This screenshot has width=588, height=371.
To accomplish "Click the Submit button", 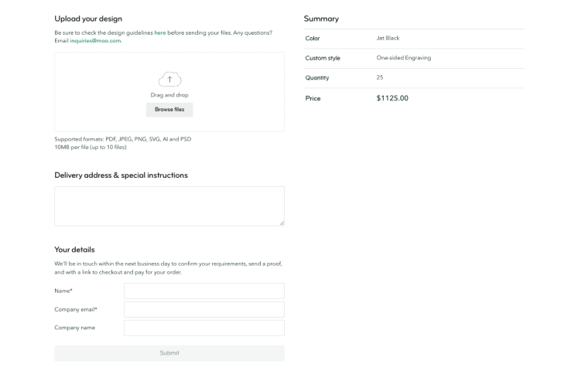I will click(x=169, y=353).
